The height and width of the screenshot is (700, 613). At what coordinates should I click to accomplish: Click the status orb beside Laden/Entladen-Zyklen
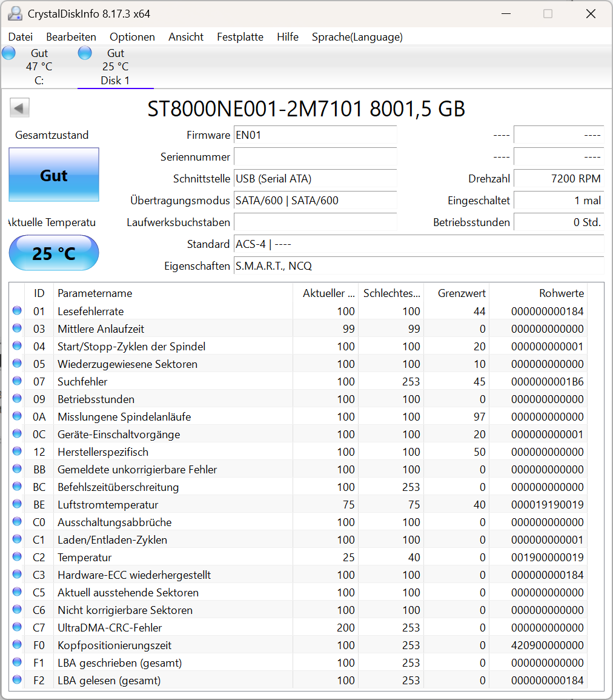point(17,539)
